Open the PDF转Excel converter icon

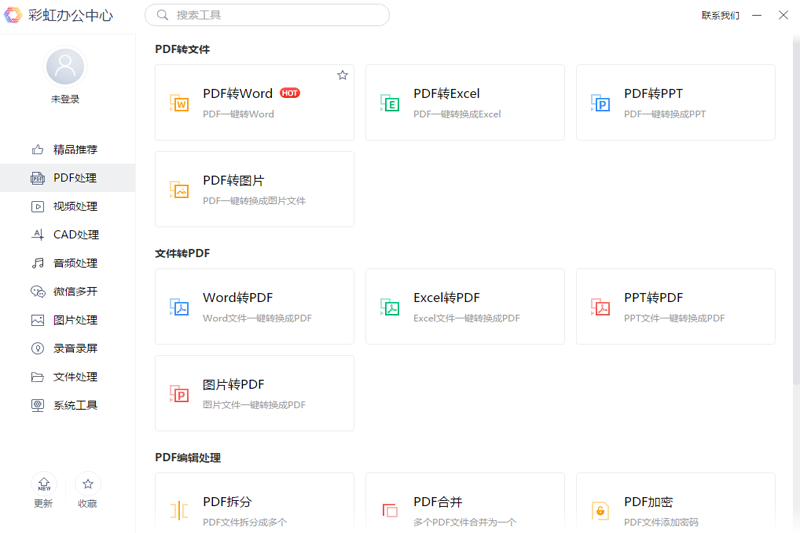(390, 103)
